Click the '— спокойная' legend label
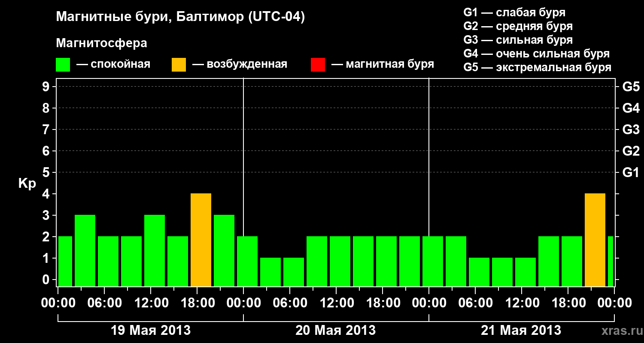This screenshot has height=343, width=644. coord(113,64)
